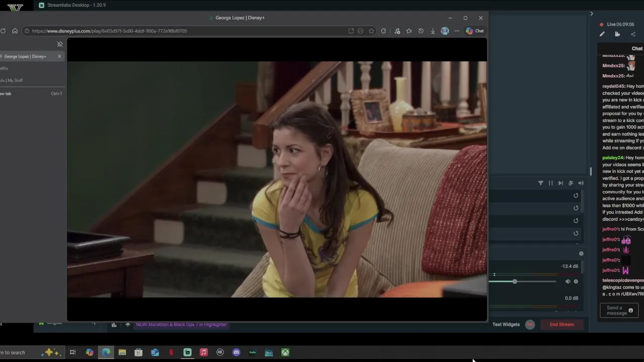The width and height of the screenshot is (644, 362).
Task: Click username raydel045 in chat
Action: pos(613,86)
